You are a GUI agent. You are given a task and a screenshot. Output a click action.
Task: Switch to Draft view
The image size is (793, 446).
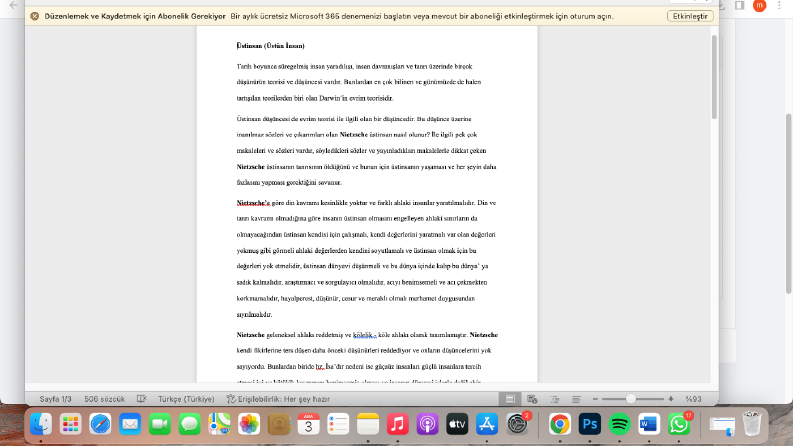pos(576,399)
